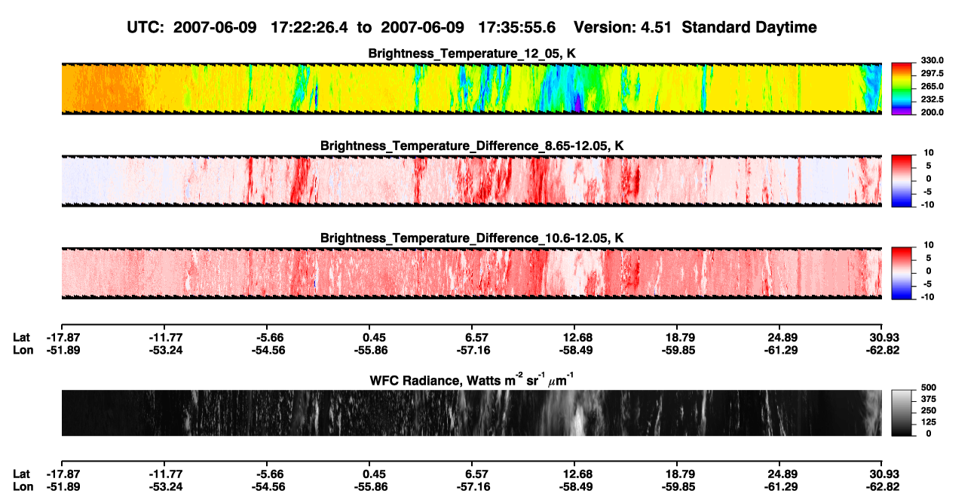Click the WFC Radiance panel title
This screenshot has height=503, width=980.
[x=472, y=380]
